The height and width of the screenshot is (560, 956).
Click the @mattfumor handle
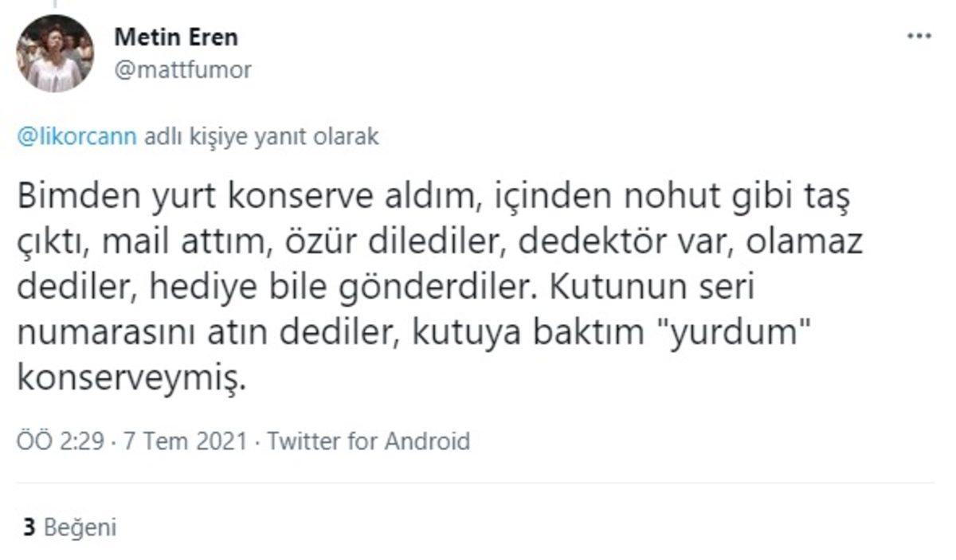coord(183,70)
